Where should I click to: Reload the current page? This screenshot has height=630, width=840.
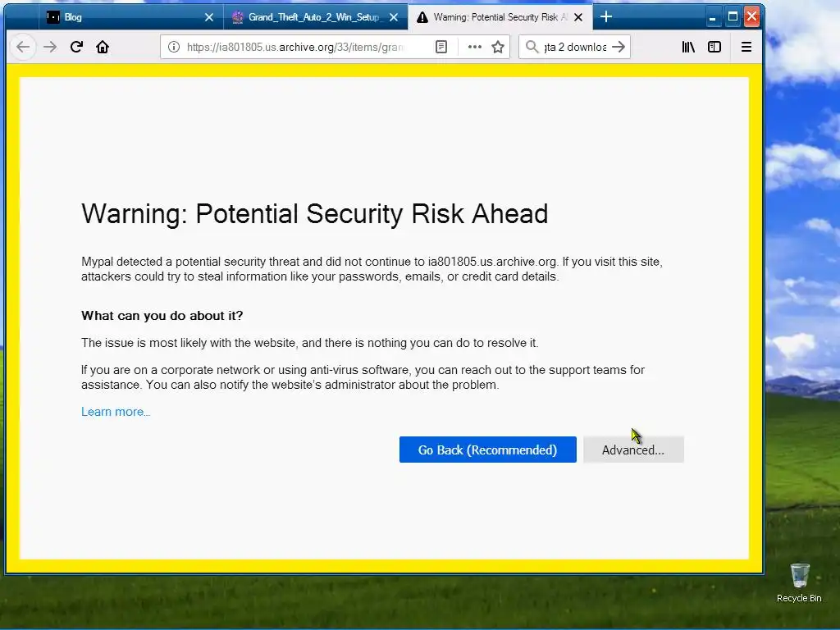point(76,47)
